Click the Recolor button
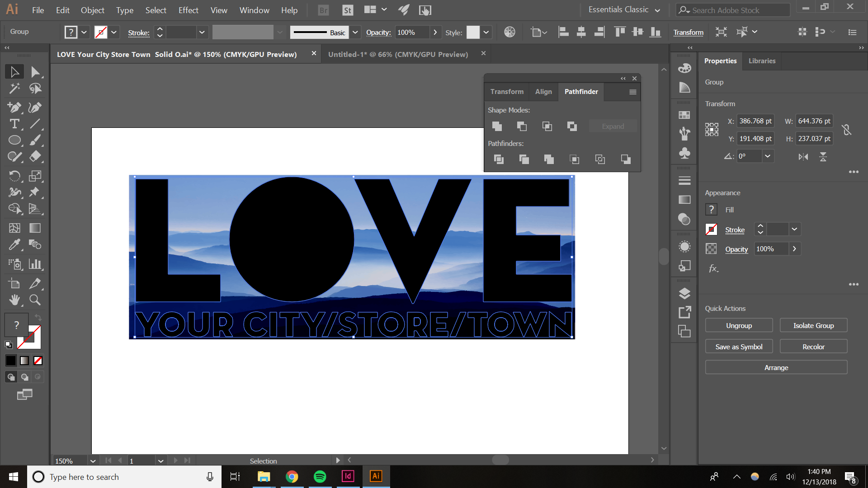Image resolution: width=868 pixels, height=488 pixels. pyautogui.click(x=813, y=347)
